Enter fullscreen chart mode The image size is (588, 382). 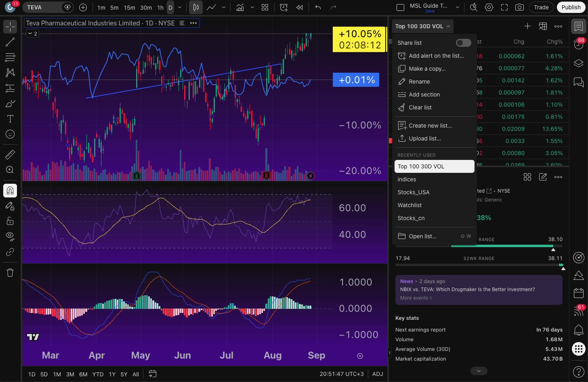pos(504,7)
